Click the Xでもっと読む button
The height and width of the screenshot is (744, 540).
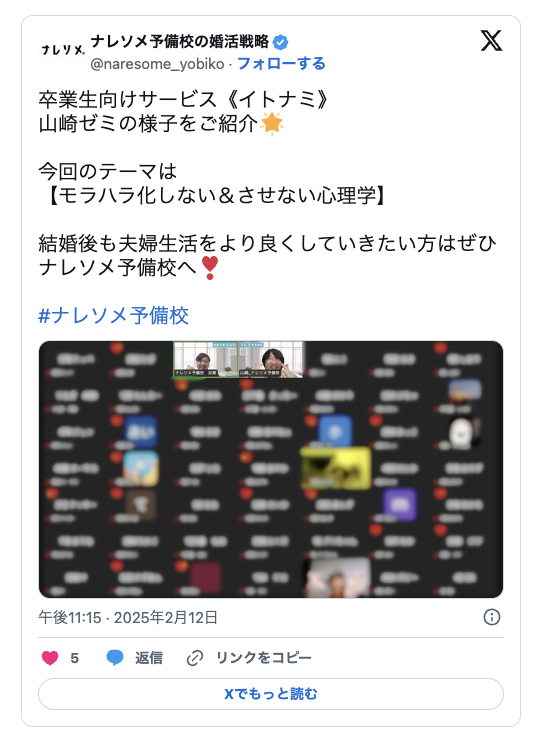(270, 694)
